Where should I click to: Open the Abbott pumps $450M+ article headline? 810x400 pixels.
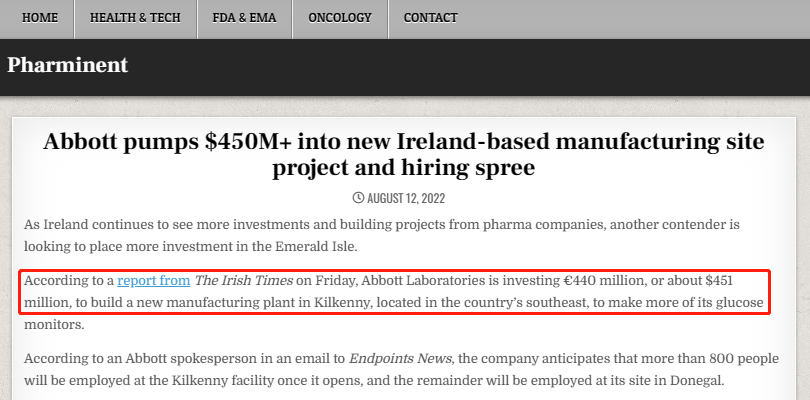pos(403,155)
